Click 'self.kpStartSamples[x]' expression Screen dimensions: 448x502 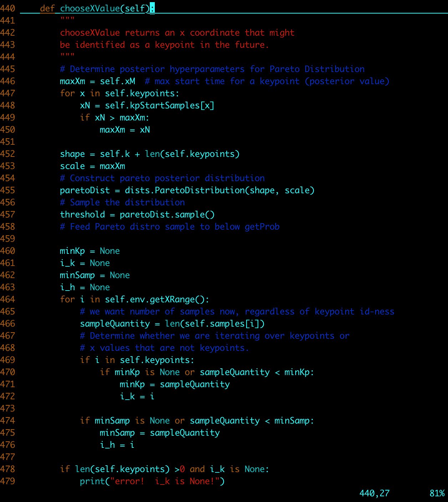coord(159,106)
